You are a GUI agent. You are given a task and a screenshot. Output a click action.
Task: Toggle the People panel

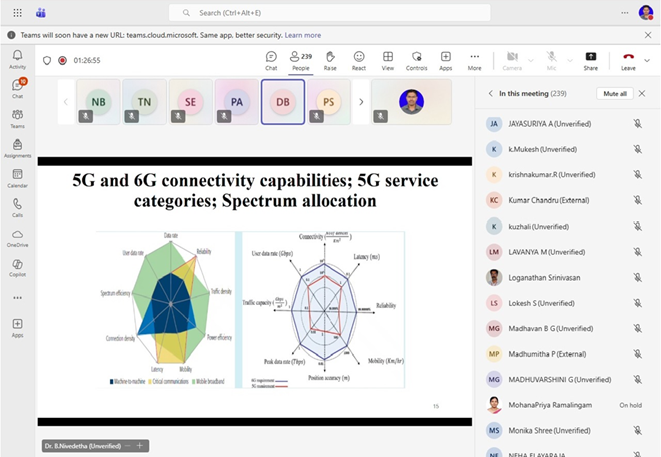[299, 59]
